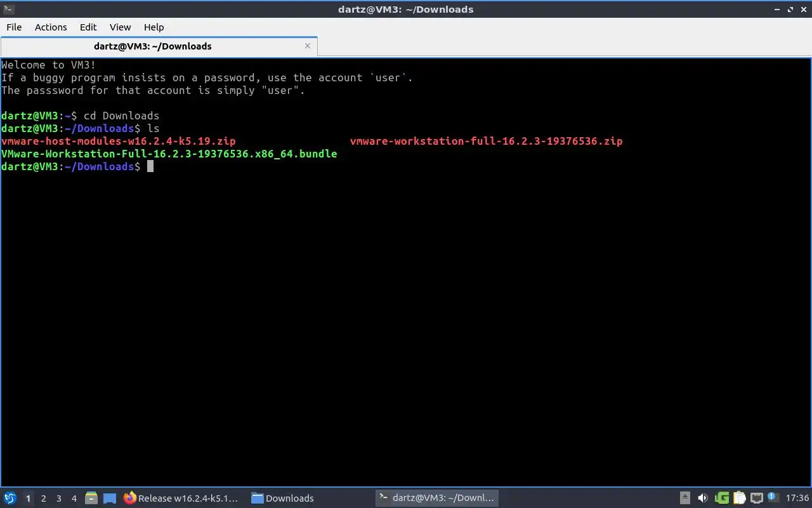Screen dimensions: 812x508
Task: Click vmware-workstation-full-16.2.3-19376536.zip filename
Action: [x=487, y=141]
